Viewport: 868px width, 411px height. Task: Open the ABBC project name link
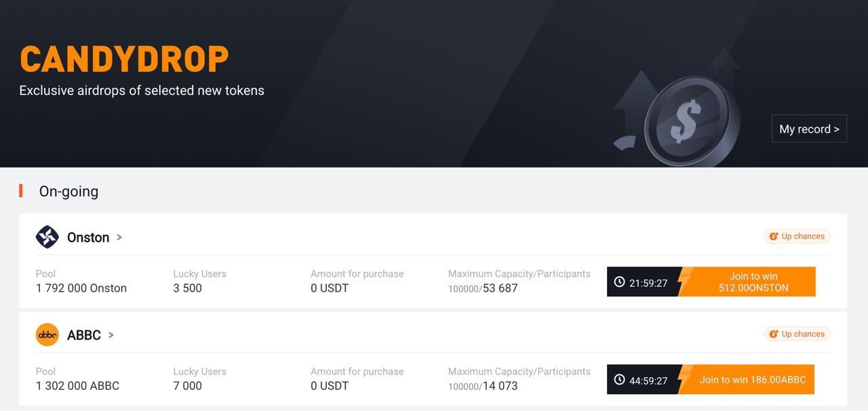point(84,335)
